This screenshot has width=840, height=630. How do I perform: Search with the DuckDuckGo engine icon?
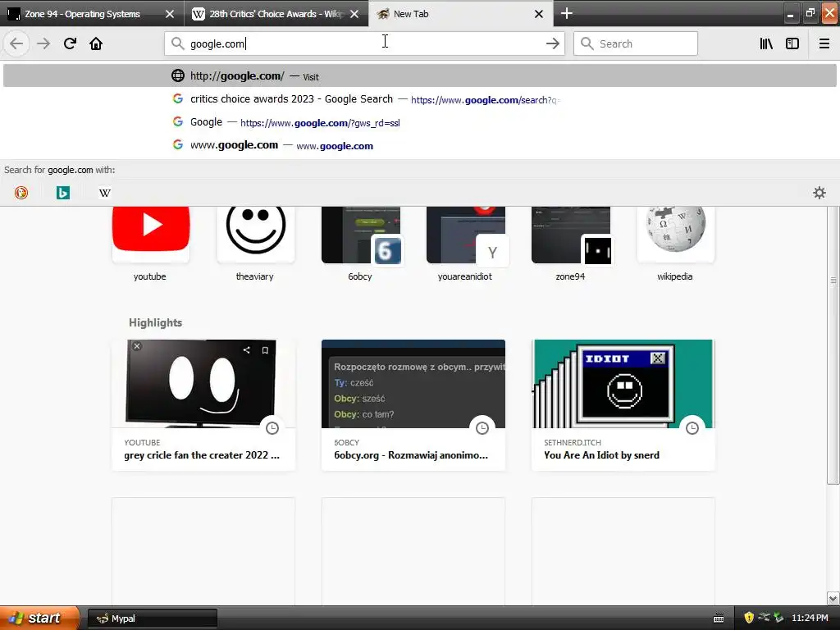(21, 193)
